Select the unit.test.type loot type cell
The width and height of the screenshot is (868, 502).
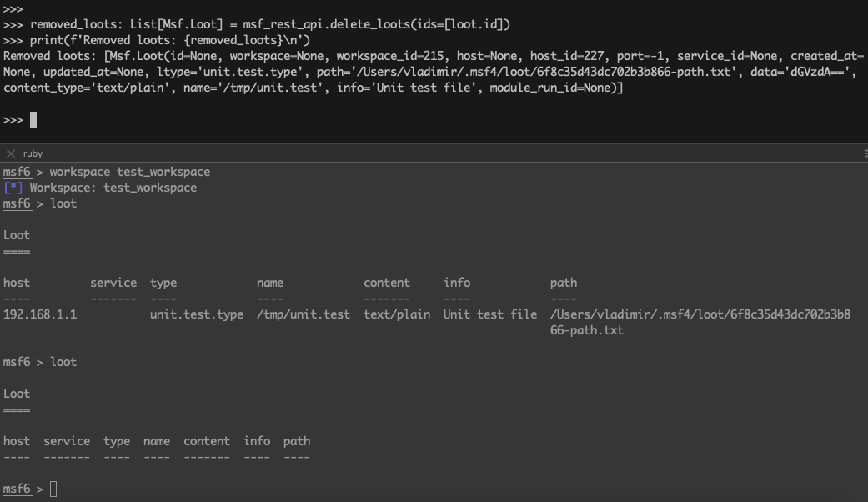pyautogui.click(x=197, y=314)
